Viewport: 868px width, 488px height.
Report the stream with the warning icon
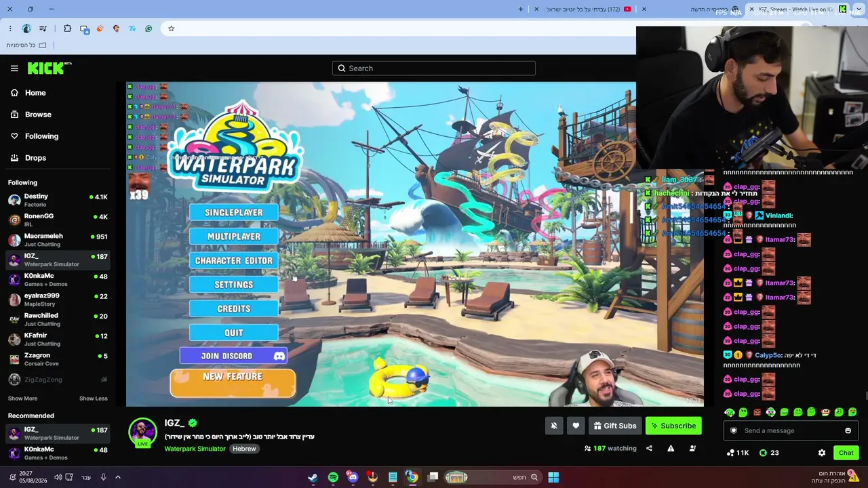pos(671,448)
